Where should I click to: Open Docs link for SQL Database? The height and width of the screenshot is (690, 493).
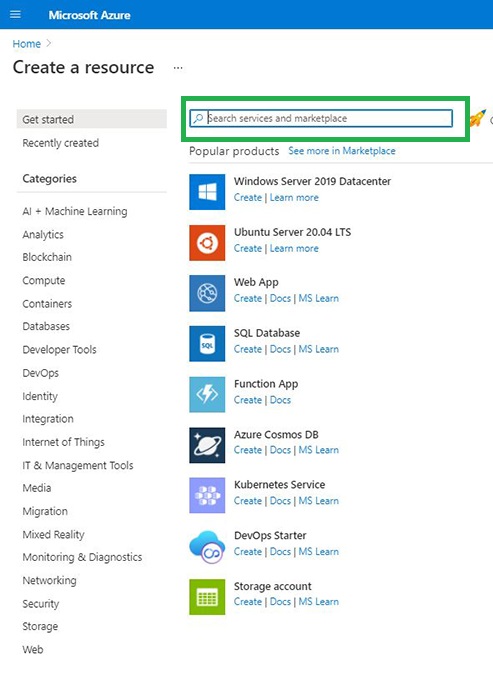(280, 349)
